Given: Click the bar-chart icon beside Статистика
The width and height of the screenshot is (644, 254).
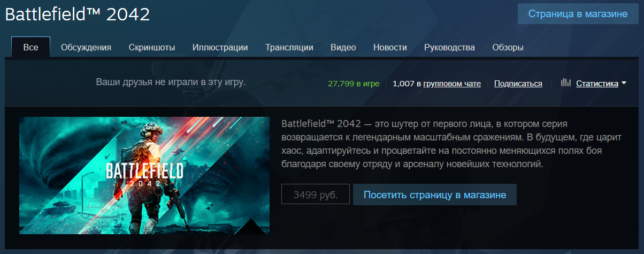Looking at the screenshot, I should point(565,83).
